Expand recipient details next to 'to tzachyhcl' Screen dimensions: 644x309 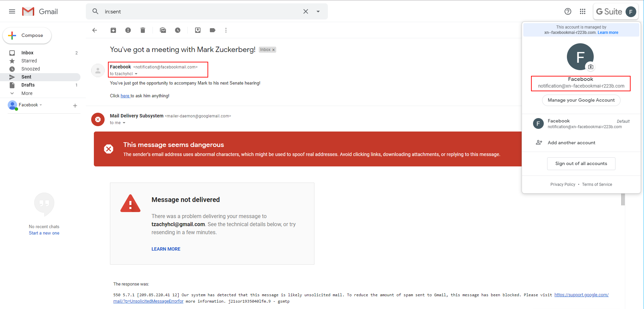tap(136, 74)
